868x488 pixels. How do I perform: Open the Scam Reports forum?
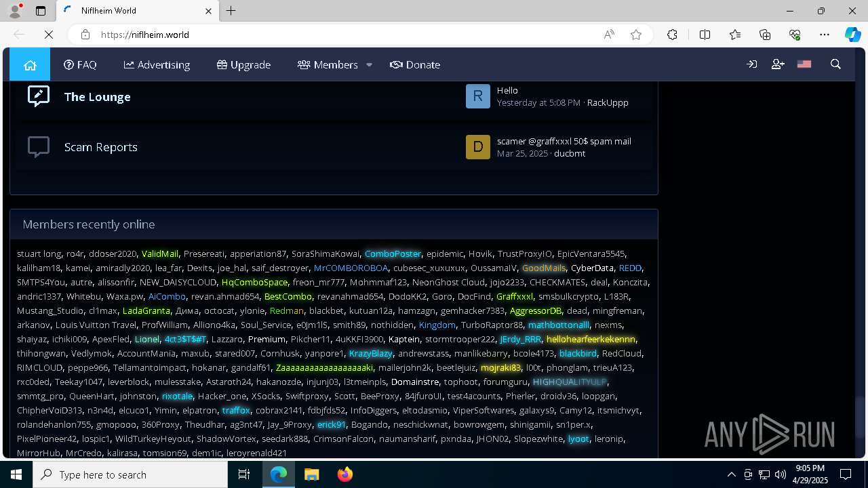point(101,147)
